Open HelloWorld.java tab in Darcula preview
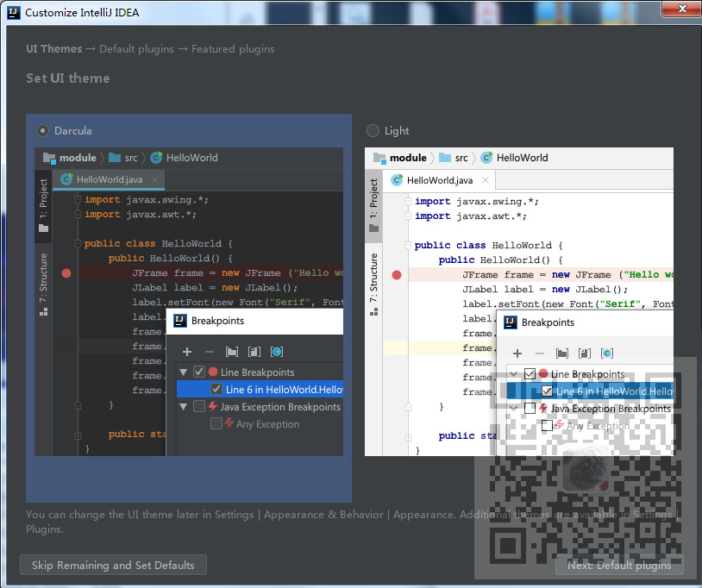 tap(110, 180)
